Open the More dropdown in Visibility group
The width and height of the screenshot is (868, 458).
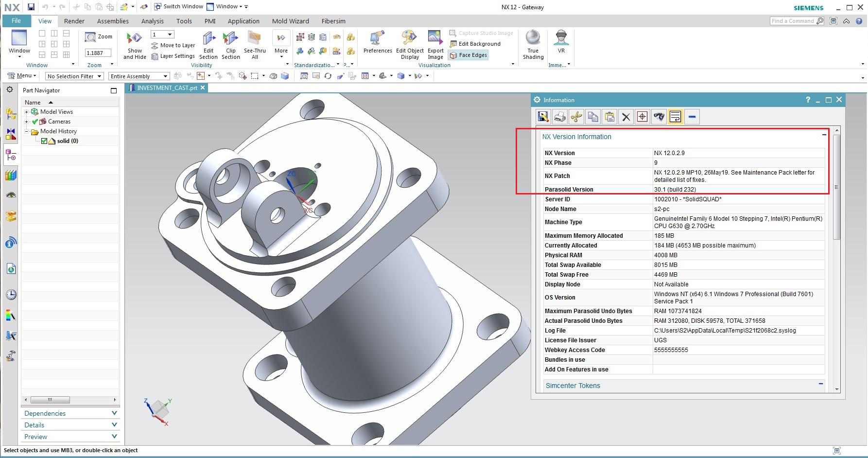[281, 45]
